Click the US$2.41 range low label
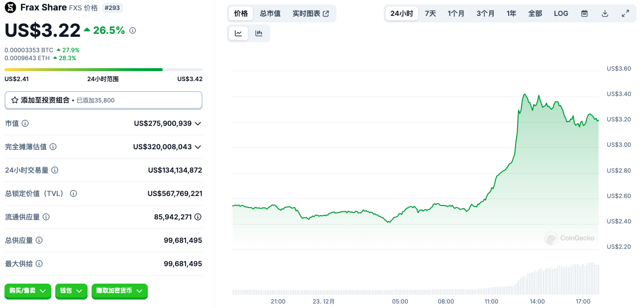The image size is (644, 308). tap(16, 79)
